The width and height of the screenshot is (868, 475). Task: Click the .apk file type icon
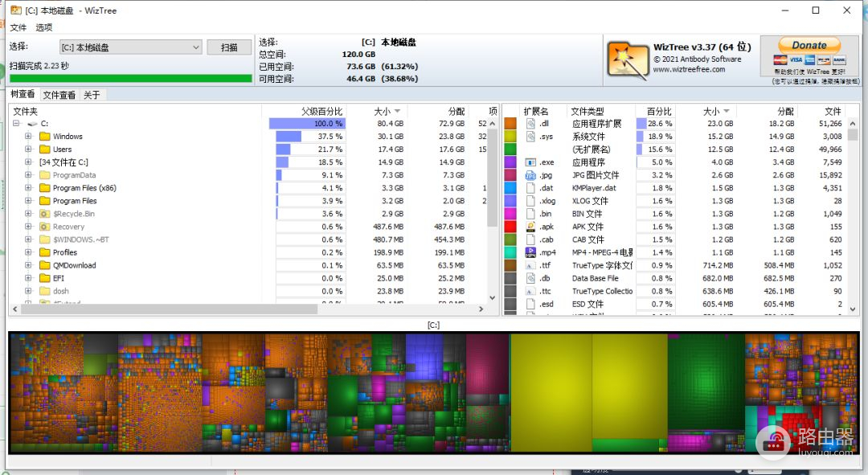click(530, 227)
